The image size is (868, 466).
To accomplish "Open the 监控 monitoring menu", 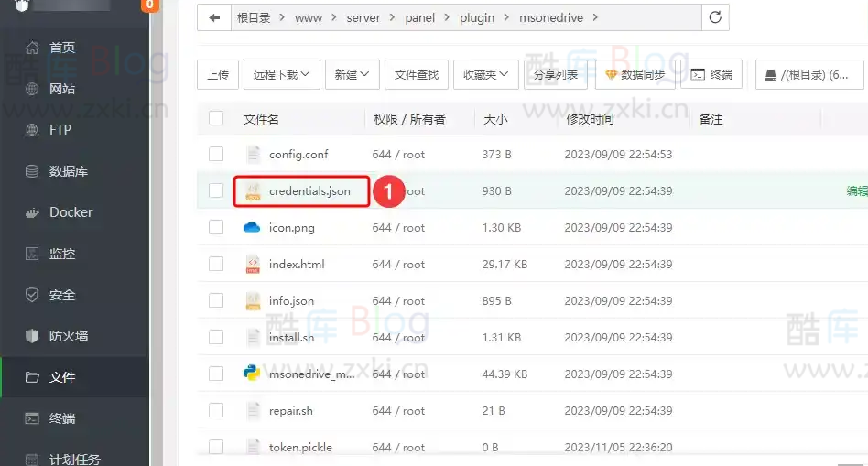I will [62, 254].
